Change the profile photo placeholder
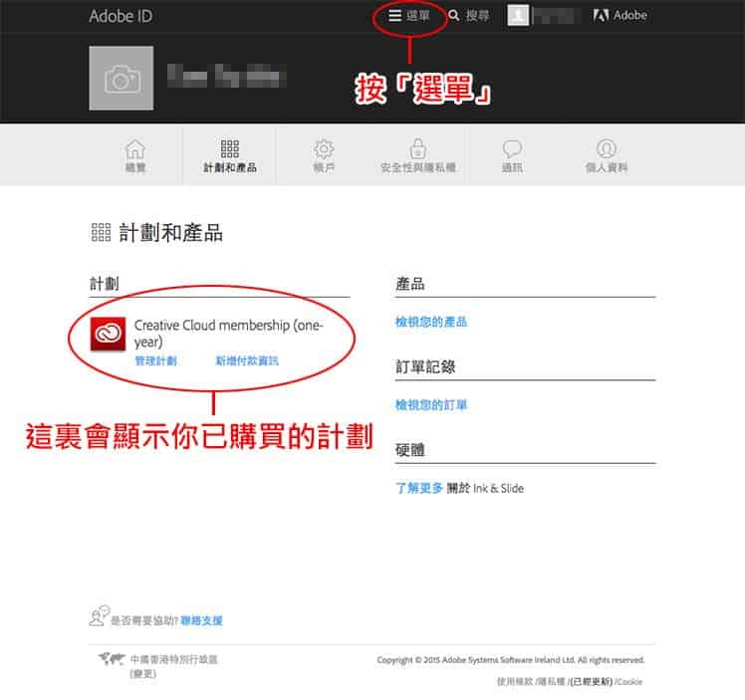This screenshot has height=700, width=745. coord(122,78)
